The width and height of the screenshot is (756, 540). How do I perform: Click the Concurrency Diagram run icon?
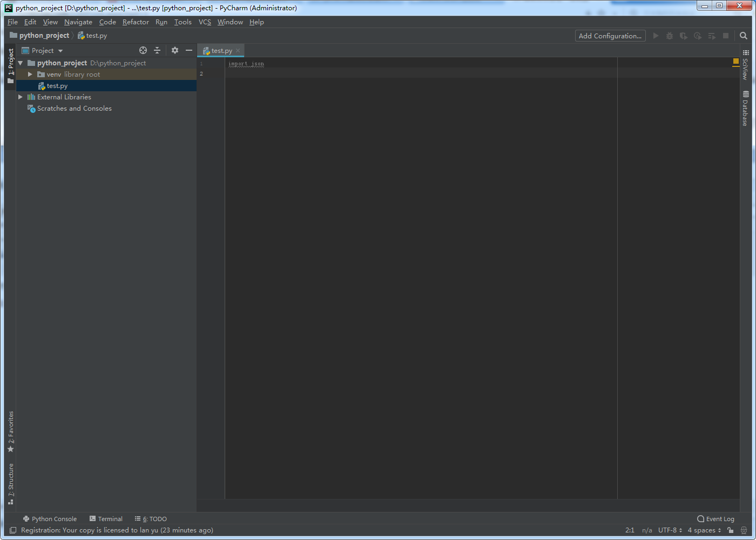(x=712, y=36)
